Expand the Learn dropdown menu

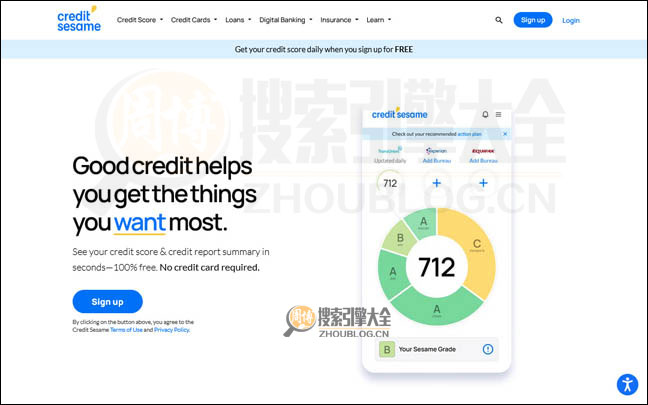coord(379,20)
